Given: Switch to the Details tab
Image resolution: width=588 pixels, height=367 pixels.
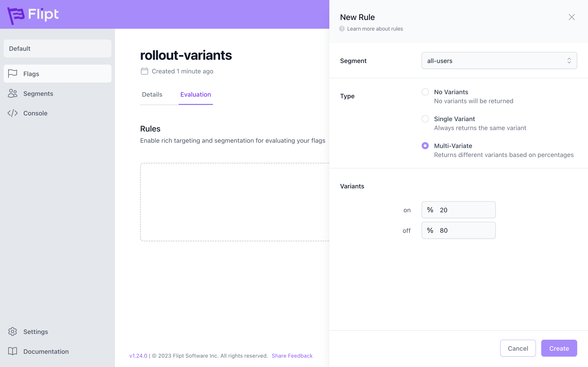Looking at the screenshot, I should pyautogui.click(x=152, y=94).
